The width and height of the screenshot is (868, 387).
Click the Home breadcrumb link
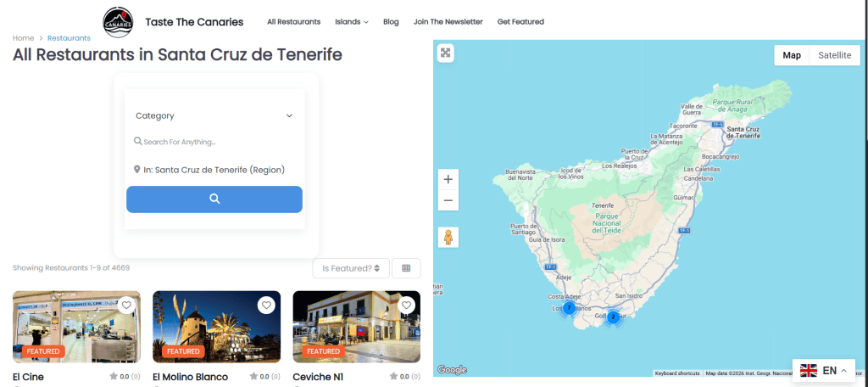[x=23, y=38]
